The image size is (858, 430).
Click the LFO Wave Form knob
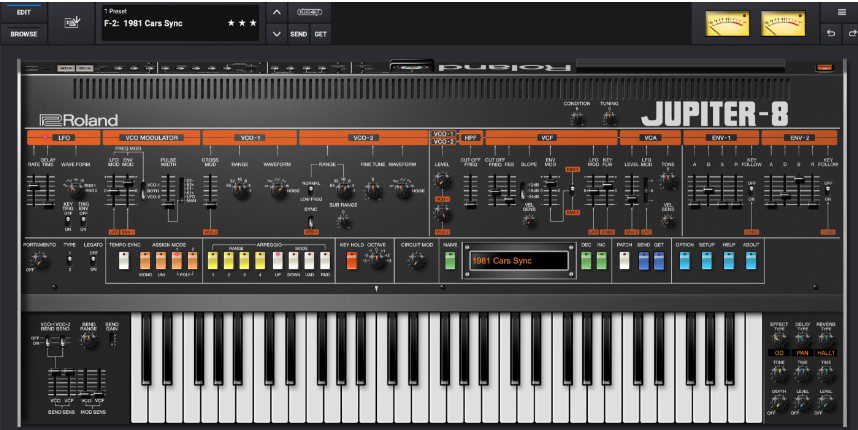[x=75, y=190]
